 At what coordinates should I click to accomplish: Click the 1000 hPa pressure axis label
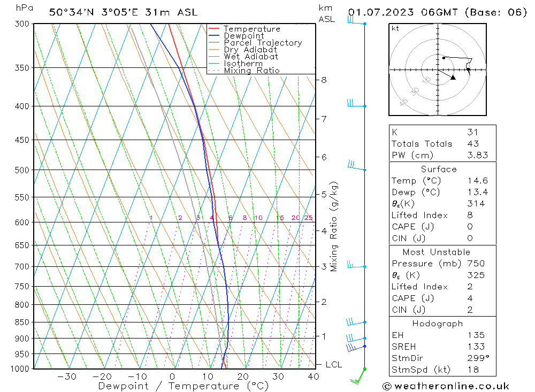point(20,369)
